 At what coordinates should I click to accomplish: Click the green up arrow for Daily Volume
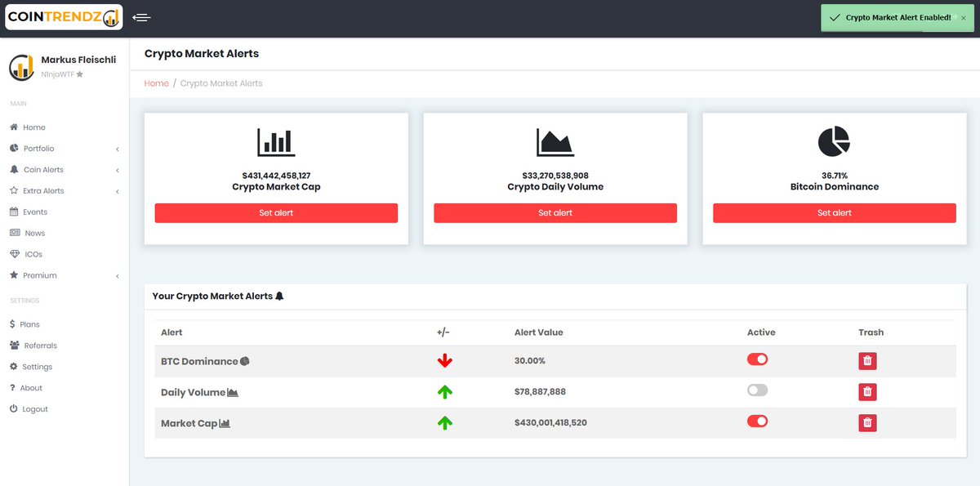tap(445, 392)
